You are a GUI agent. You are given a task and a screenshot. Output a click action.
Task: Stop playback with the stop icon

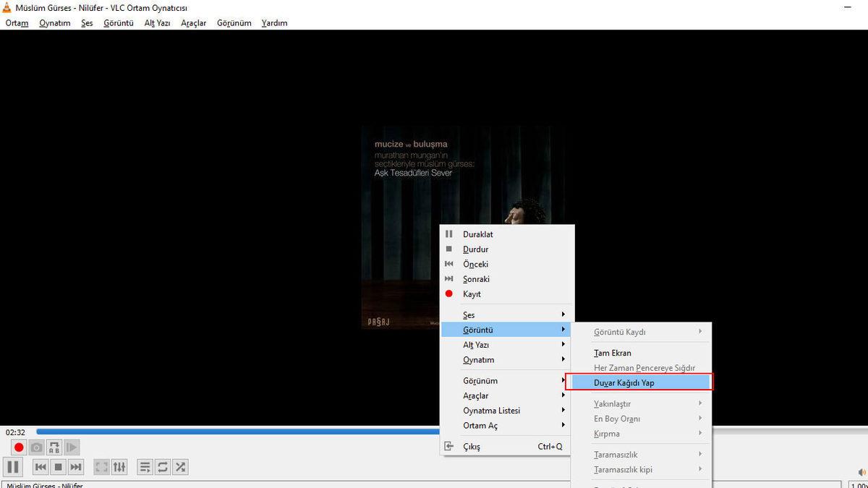point(58,466)
